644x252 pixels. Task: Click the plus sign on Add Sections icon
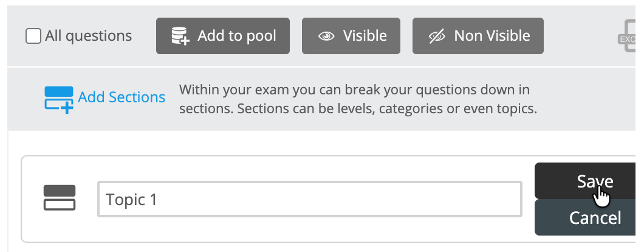tap(67, 107)
